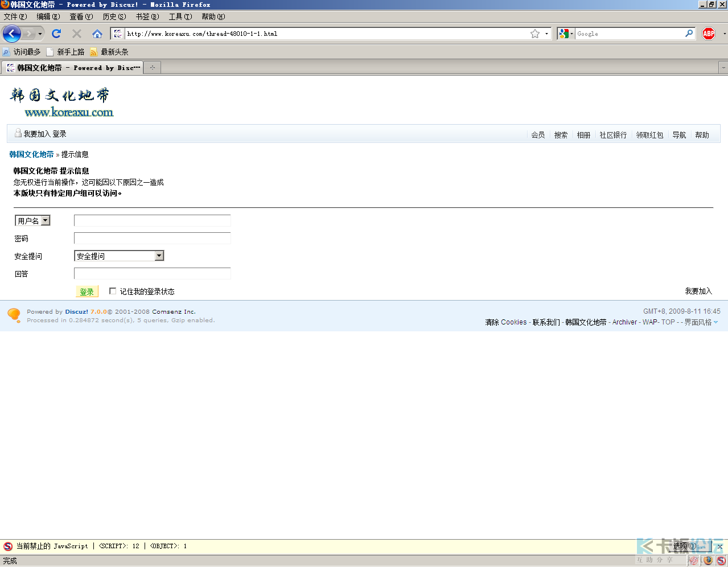This screenshot has width=728, height=567.
Task: Open the Home page icon
Action: click(97, 34)
